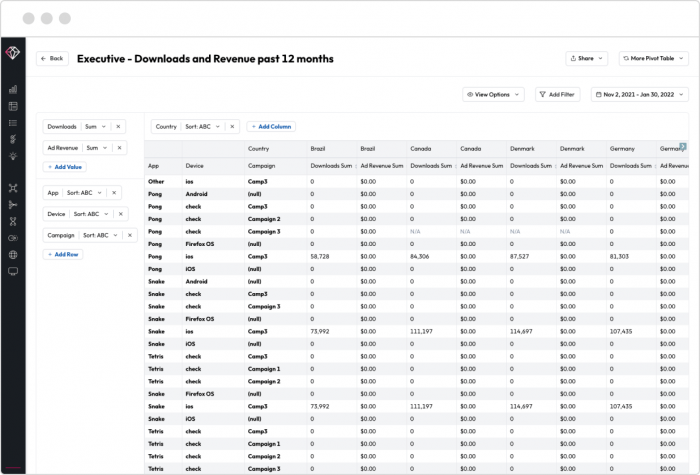Image resolution: width=700 pixels, height=475 pixels.
Task: Open the lightbulb insights sidebar icon
Action: tap(13, 156)
